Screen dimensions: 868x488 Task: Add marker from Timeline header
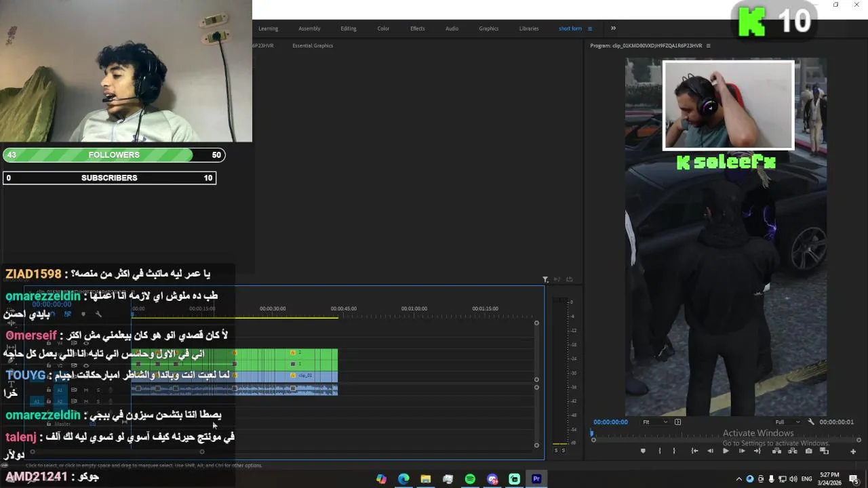83,314
